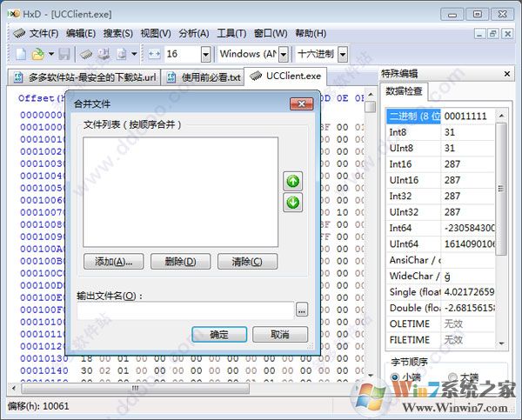
Task: Open the 窗口(W) menu
Action: (x=271, y=33)
